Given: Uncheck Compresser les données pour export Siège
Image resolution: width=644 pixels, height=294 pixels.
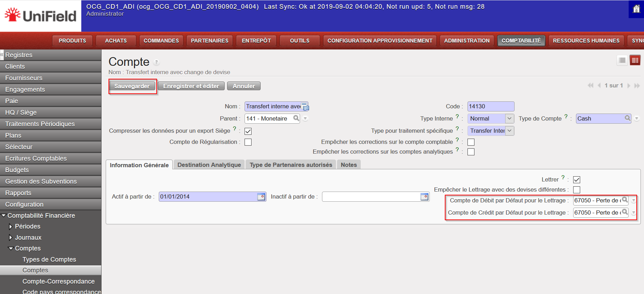Looking at the screenshot, I should (x=248, y=131).
